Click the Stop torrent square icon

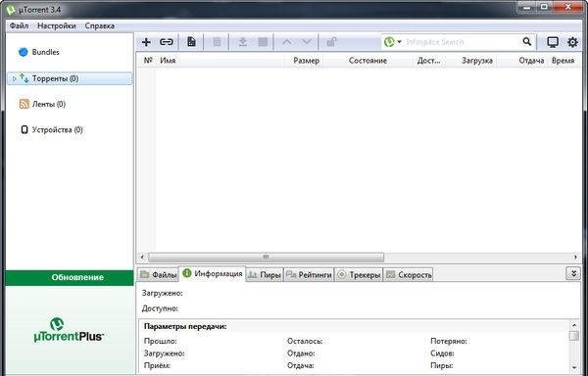(x=263, y=42)
